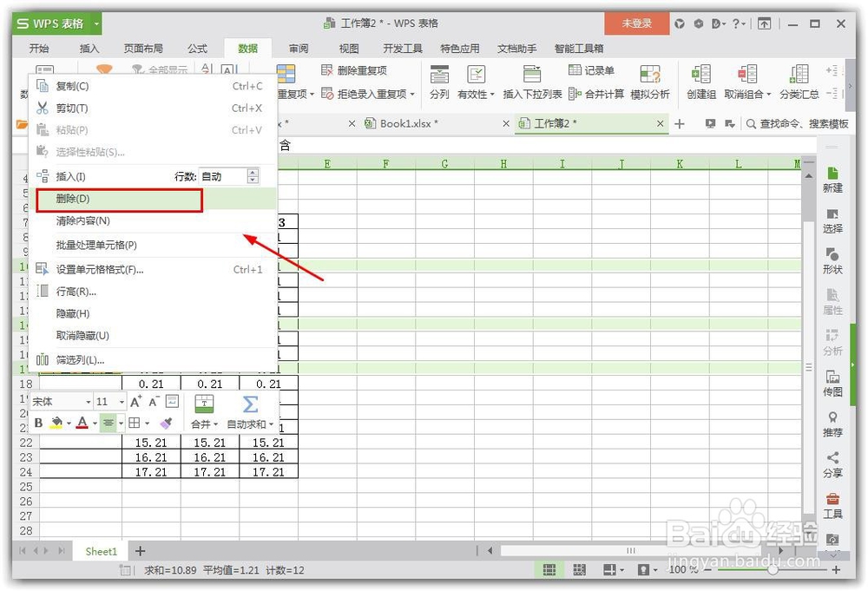
Task: Click Recommend (推荐) in right sidebar
Action: [x=832, y=424]
